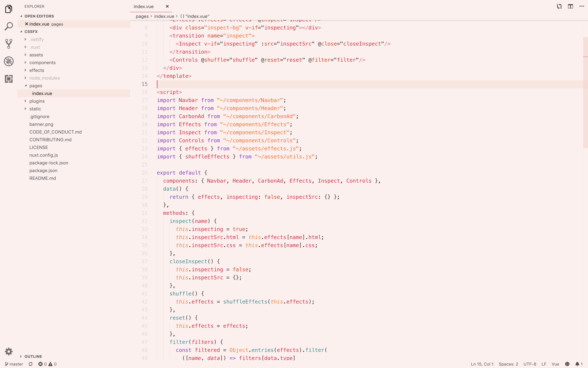Click the <script> opening tag
This screenshot has height=368, width=588.
click(169, 92)
